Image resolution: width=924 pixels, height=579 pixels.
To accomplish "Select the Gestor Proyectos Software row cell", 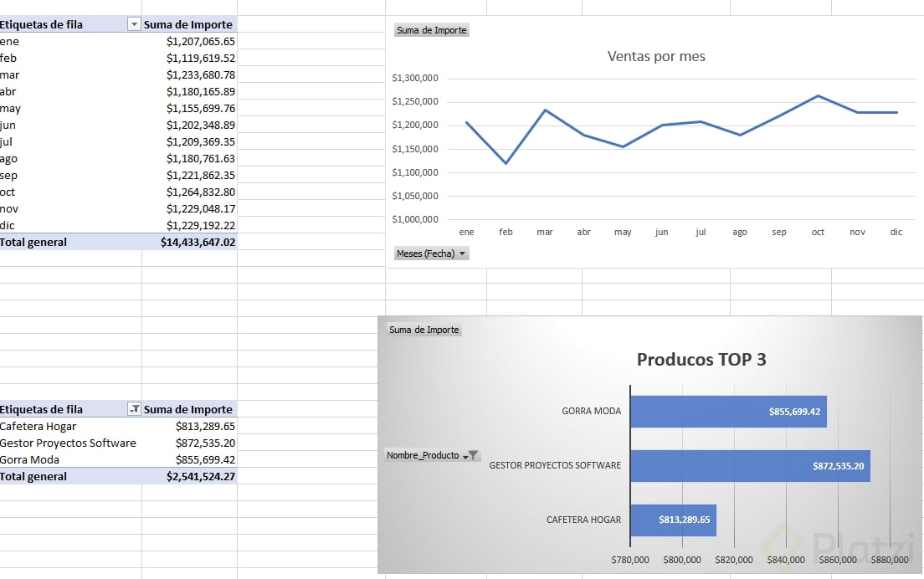I will pos(68,443).
